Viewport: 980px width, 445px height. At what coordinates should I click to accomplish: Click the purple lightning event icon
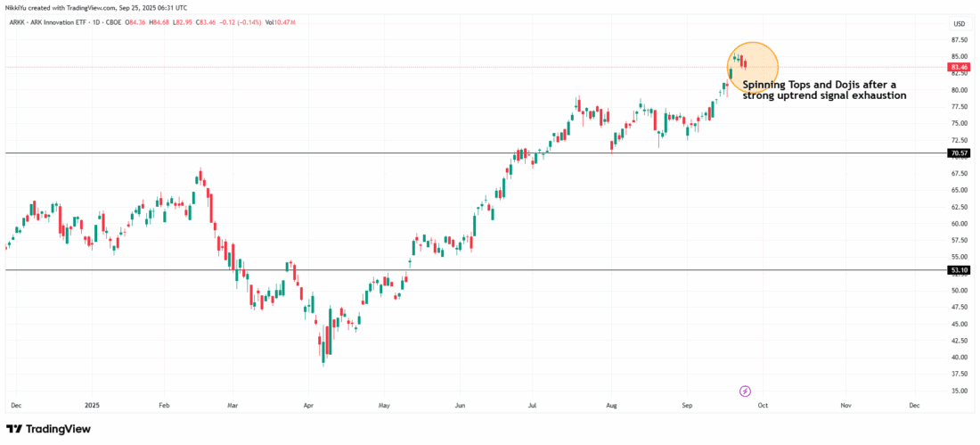(x=746, y=391)
